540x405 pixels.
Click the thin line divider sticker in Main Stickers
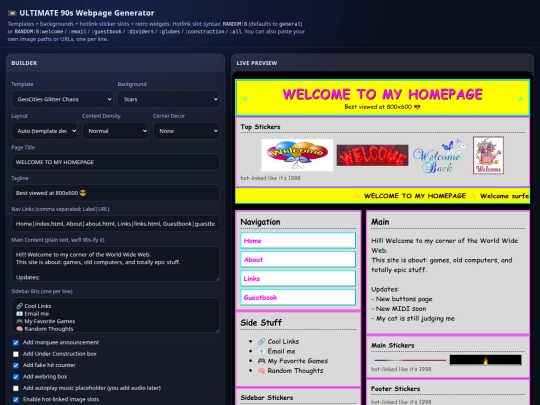click(x=410, y=361)
